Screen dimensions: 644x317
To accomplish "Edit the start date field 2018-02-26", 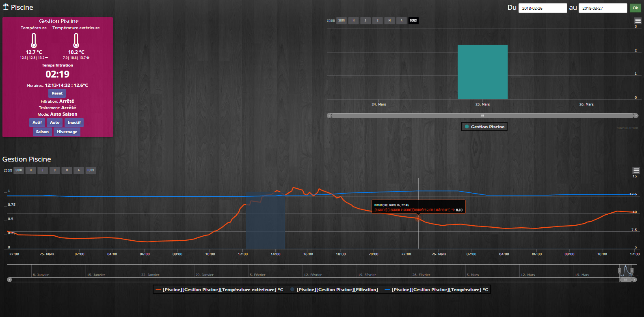I will 542,8.
